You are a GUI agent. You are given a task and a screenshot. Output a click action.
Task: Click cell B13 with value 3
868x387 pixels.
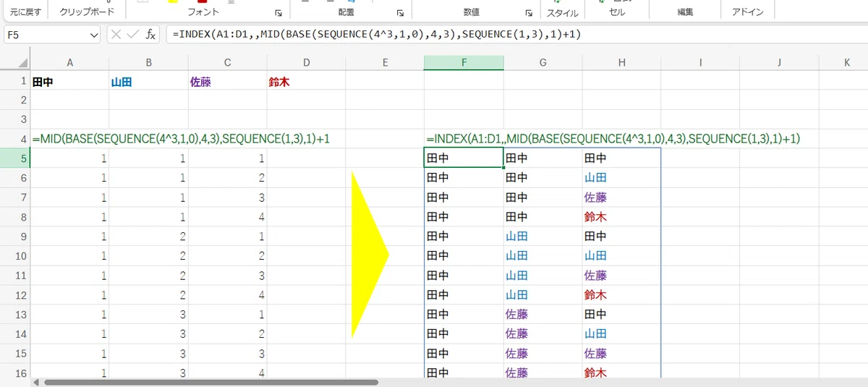tap(148, 314)
